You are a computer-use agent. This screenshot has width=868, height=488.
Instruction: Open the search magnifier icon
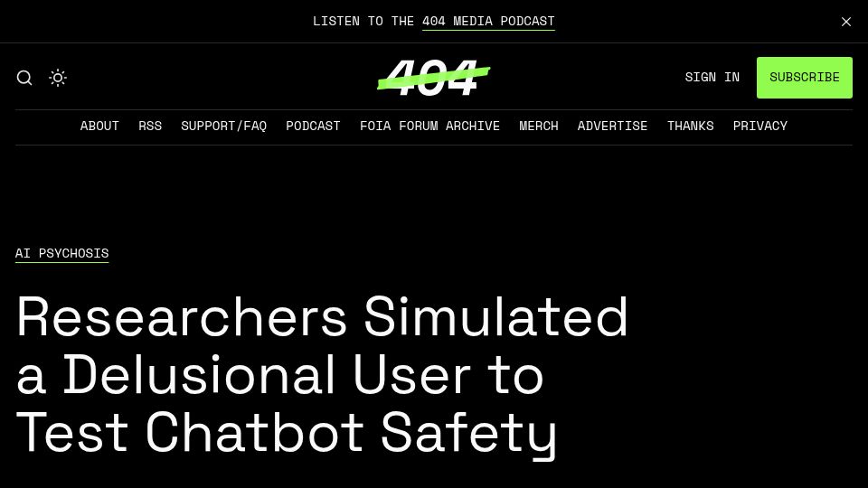(x=24, y=78)
